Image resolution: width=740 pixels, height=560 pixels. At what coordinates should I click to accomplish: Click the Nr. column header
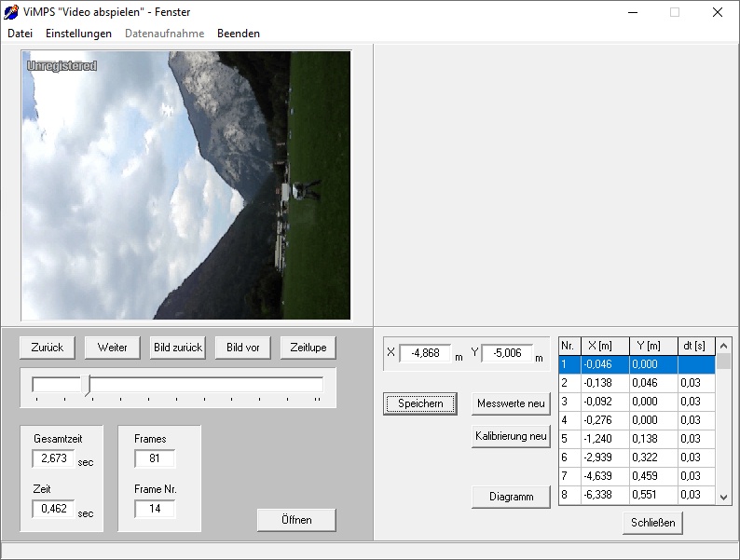pyautogui.click(x=569, y=346)
